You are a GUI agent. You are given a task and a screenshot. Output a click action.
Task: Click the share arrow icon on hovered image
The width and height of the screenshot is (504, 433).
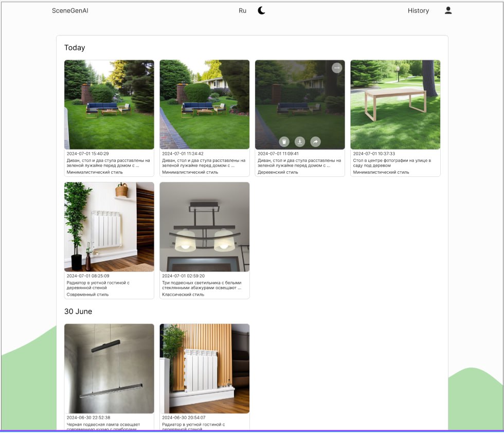click(315, 141)
